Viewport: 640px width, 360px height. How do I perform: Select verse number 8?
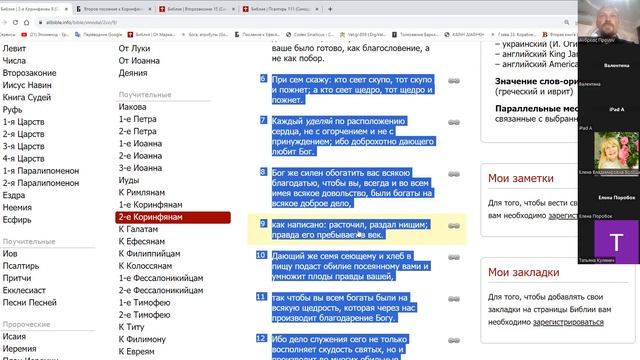point(263,172)
